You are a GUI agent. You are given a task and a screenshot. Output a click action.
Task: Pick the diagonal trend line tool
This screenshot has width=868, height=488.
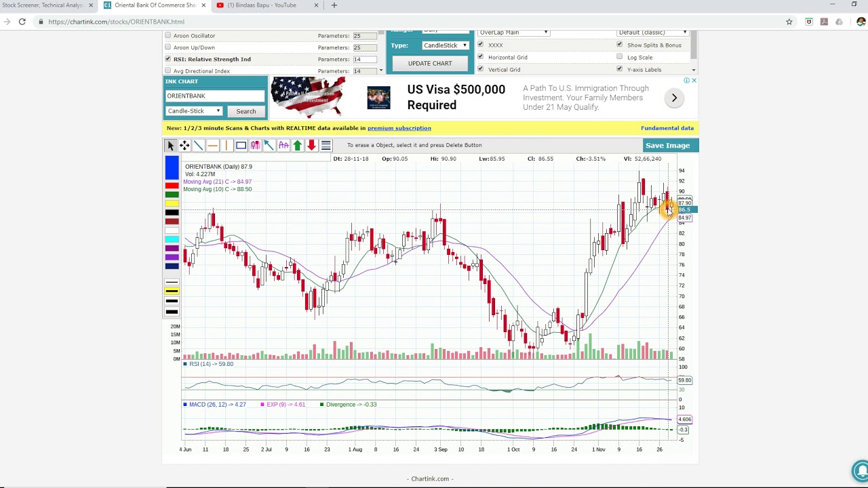(x=199, y=146)
